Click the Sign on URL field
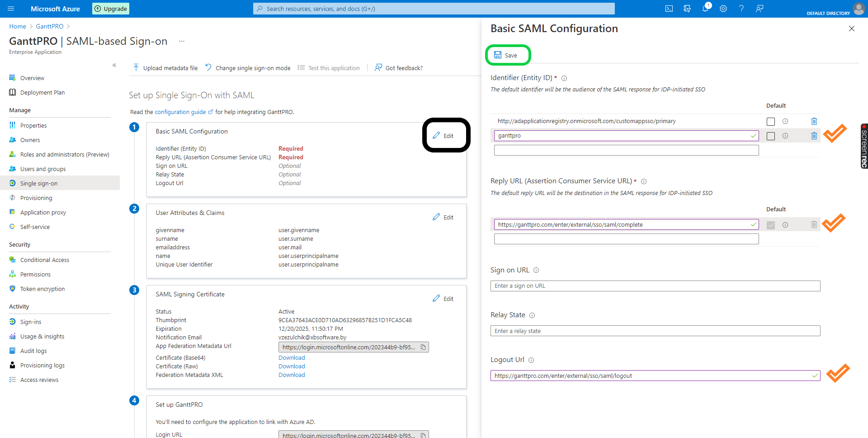Viewport: 868px width, 438px height. (x=655, y=286)
